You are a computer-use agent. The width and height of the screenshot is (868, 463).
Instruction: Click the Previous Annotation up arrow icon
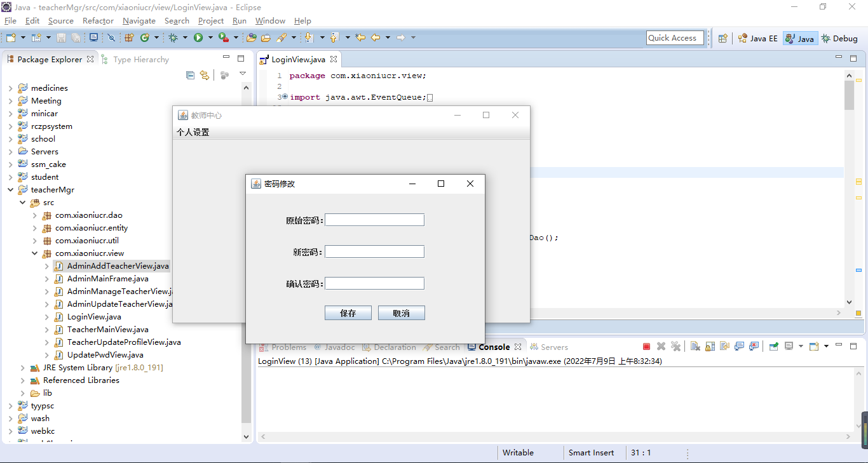point(335,38)
